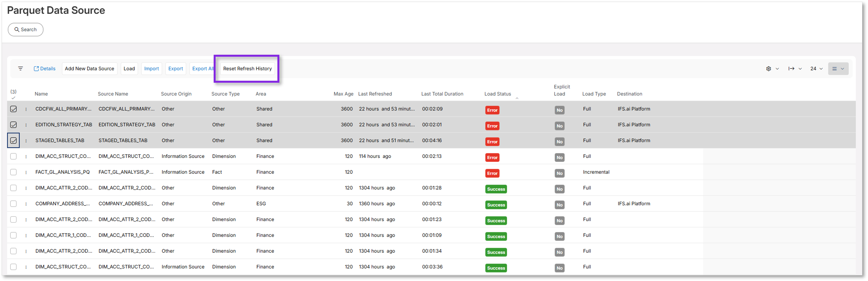Uncheck the STAGED_TABLES_TAB row checkbox
The height and width of the screenshot is (281, 868).
pyautogui.click(x=13, y=140)
